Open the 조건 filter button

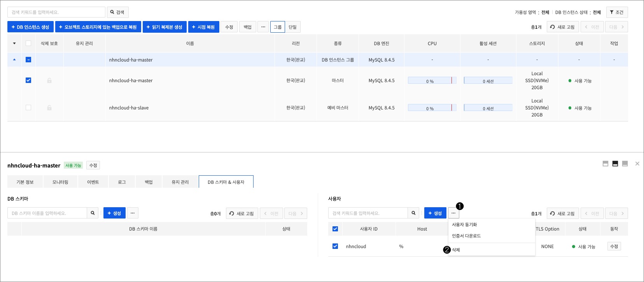click(617, 12)
